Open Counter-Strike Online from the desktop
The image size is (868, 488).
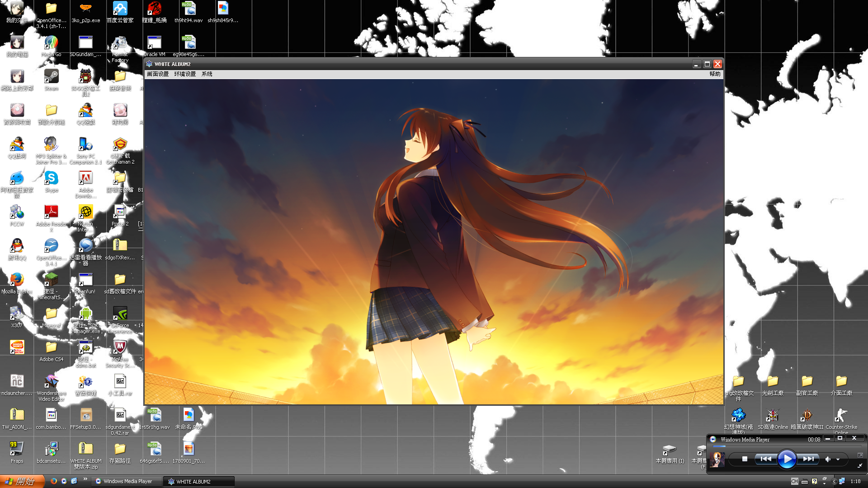click(842, 416)
